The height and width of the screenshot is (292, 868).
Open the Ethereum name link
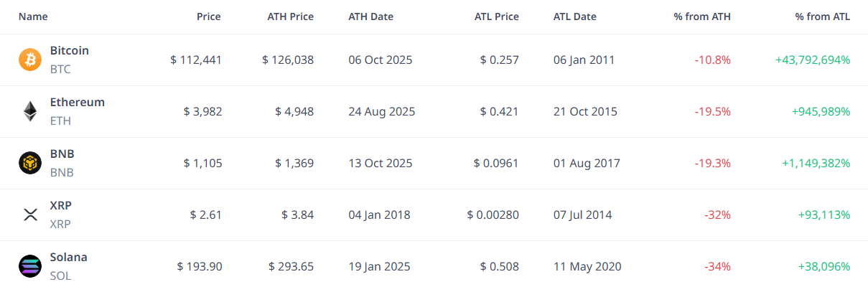point(78,103)
